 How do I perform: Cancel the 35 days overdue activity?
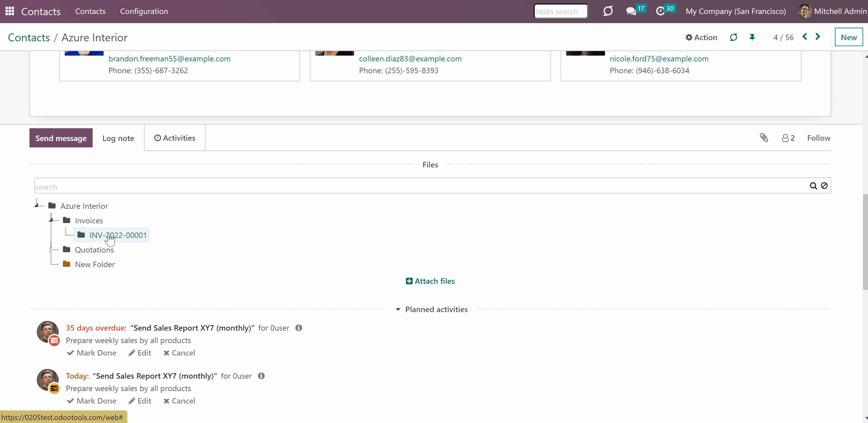coord(179,352)
